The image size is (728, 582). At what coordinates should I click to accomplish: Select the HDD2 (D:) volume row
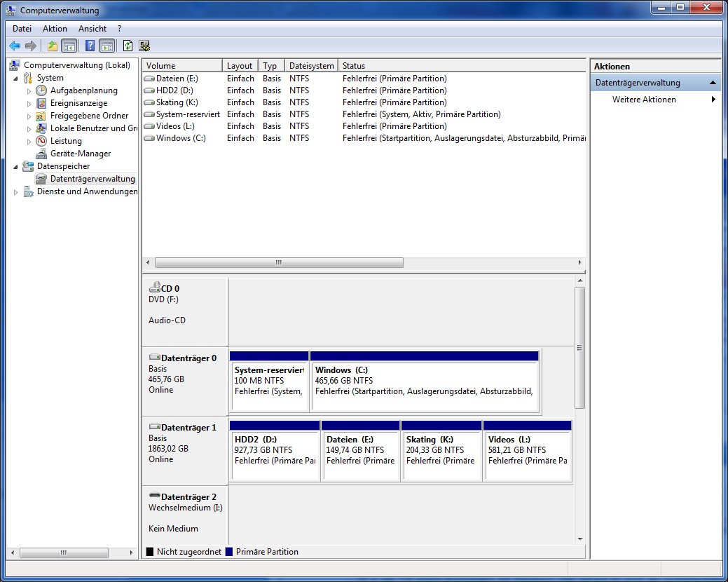pyautogui.click(x=364, y=90)
